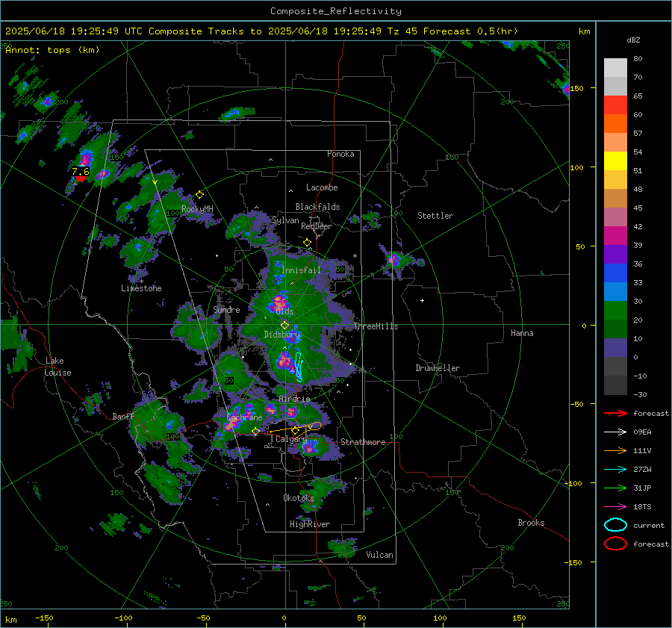Click the Calgary city label
672x628 pixels.
click(291, 439)
